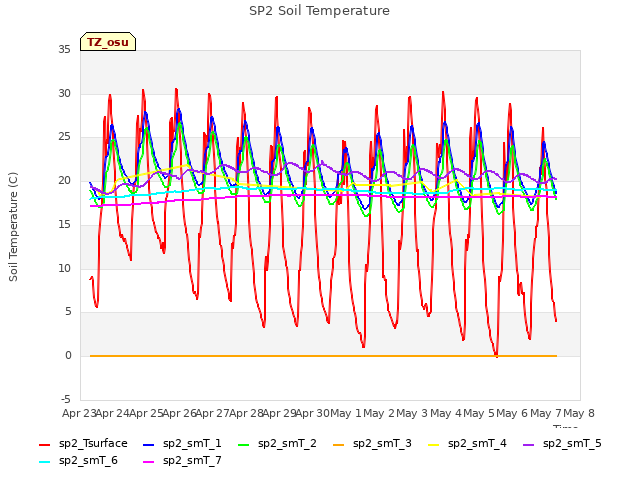This screenshot has height=480, width=640.
Task: Click the 0 y-axis tick label
Action: pos(68,356)
